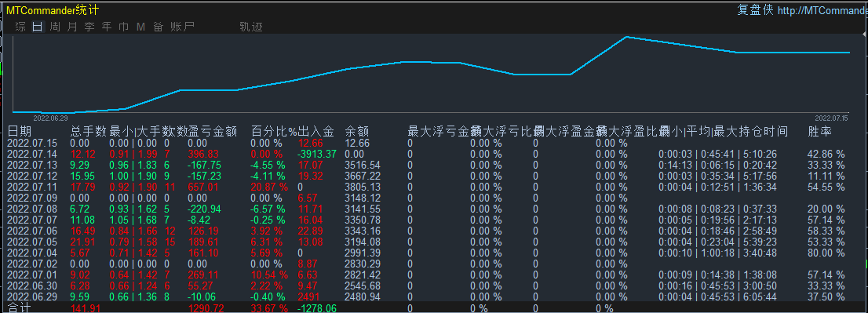The image size is (868, 313).
Task: Click the 出入金 column header
Action: pyautogui.click(x=316, y=132)
